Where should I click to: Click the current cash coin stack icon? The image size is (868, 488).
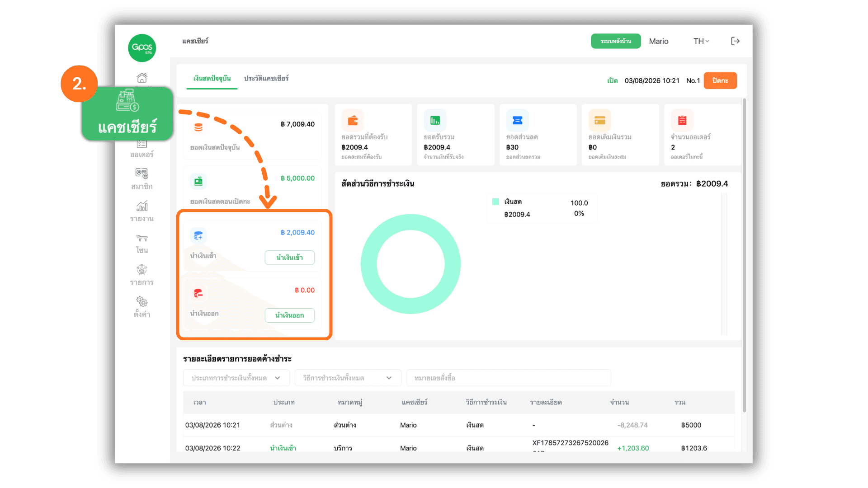198,127
